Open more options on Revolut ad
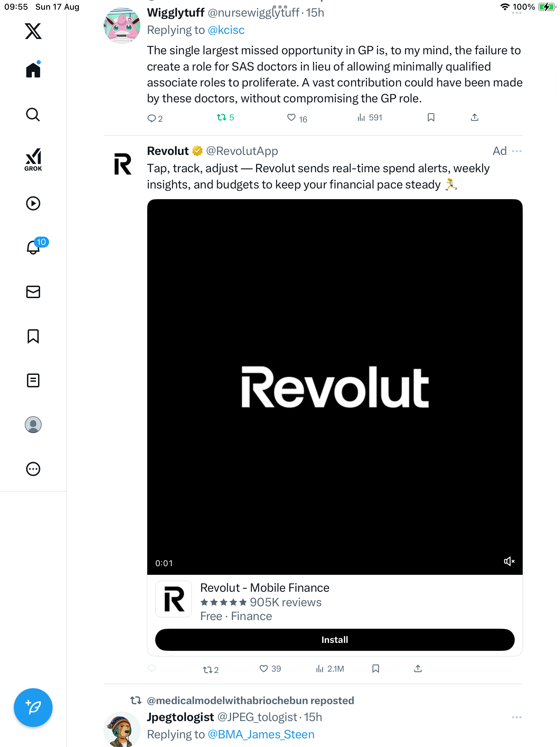560x747 pixels. click(x=517, y=151)
